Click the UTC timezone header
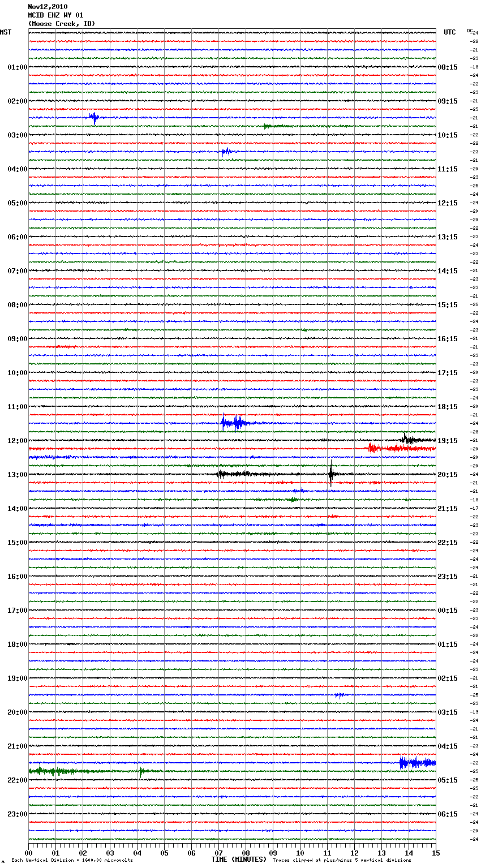The height and width of the screenshot is (868, 481). pos(450,32)
